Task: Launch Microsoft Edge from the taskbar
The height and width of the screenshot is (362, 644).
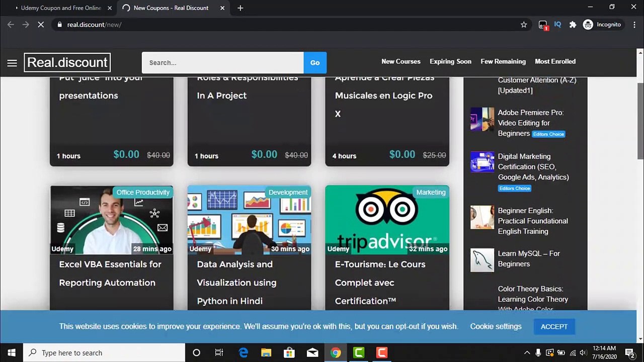Action: (243, 352)
